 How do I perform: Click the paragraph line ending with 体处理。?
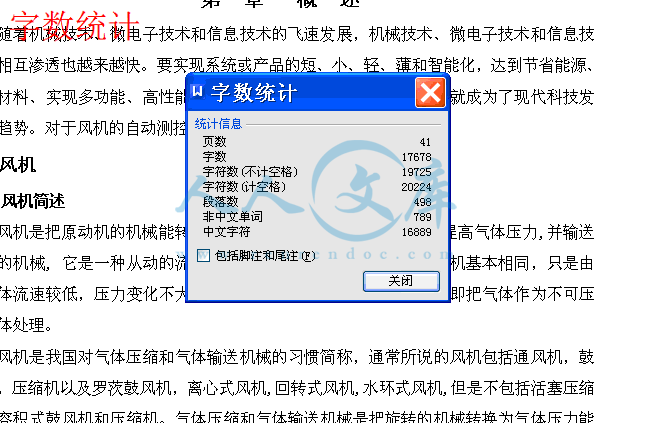[x=26, y=325]
